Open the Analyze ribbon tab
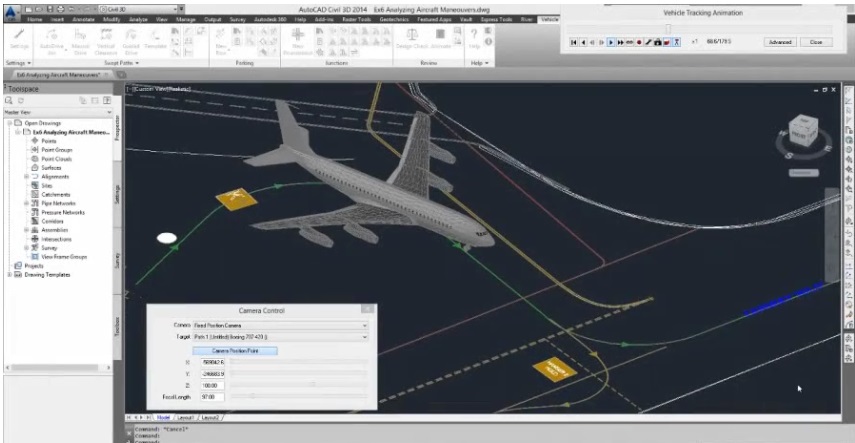Image resolution: width=855 pixels, height=443 pixels. coord(139,19)
